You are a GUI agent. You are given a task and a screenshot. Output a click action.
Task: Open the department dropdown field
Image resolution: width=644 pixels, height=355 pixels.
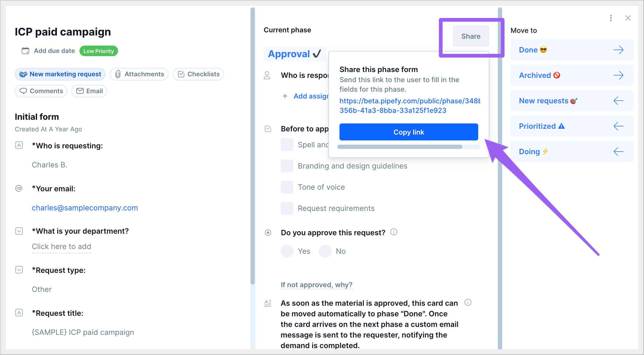click(x=61, y=246)
